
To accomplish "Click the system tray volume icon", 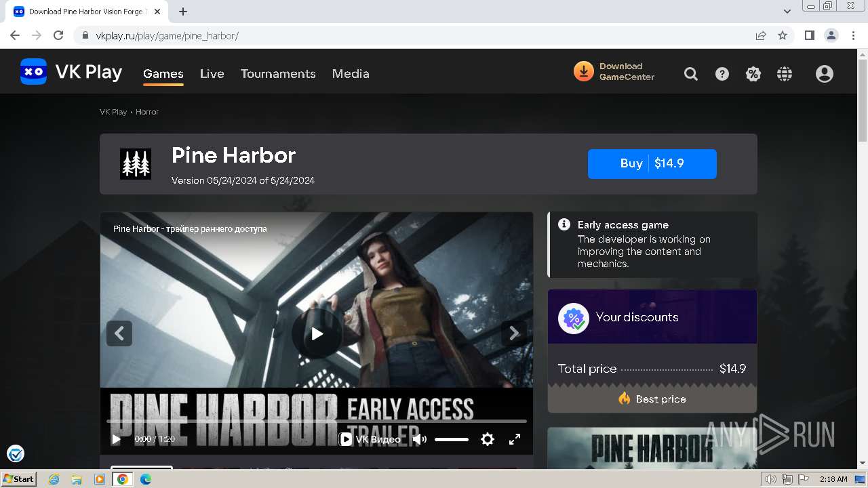I will 770,479.
